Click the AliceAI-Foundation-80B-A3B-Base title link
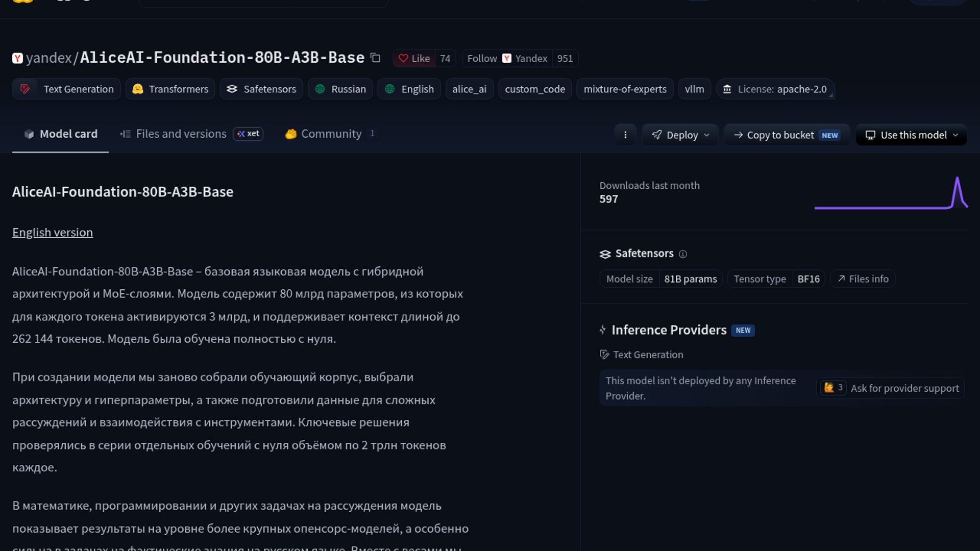 [223, 58]
